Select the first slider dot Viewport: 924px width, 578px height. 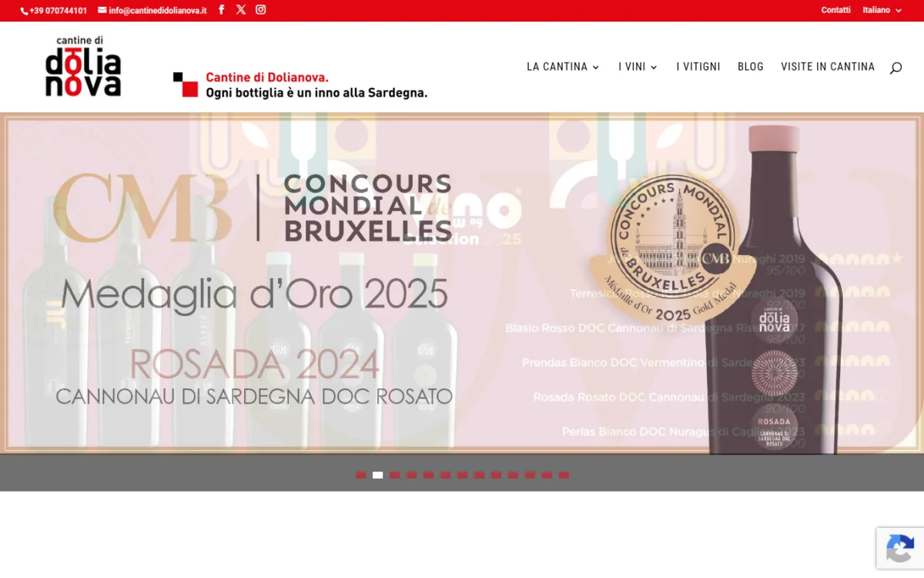pyautogui.click(x=360, y=475)
